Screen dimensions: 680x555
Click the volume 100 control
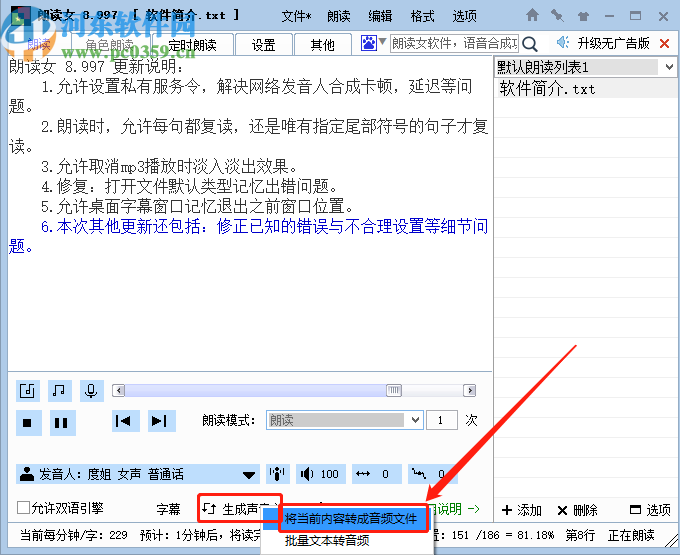[321, 474]
